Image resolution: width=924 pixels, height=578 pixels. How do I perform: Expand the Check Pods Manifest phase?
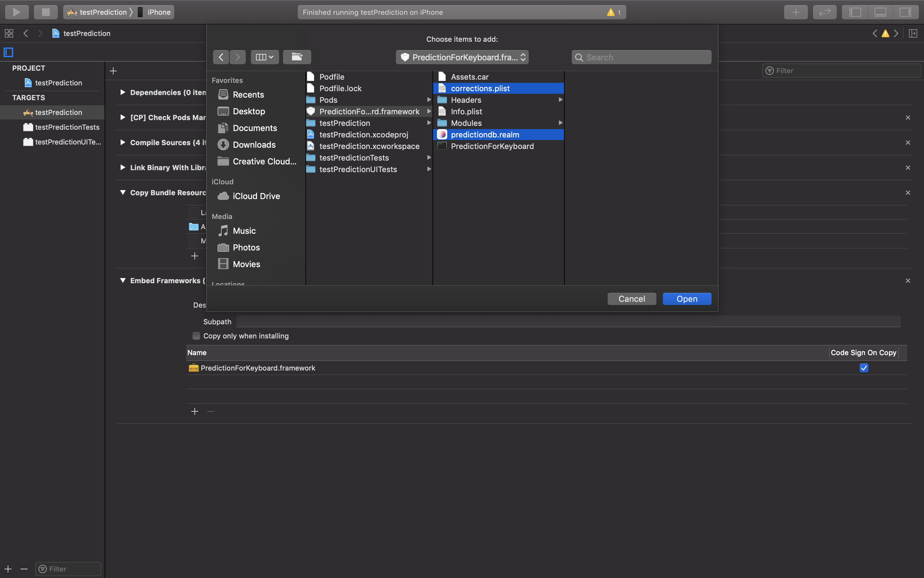pyautogui.click(x=123, y=117)
